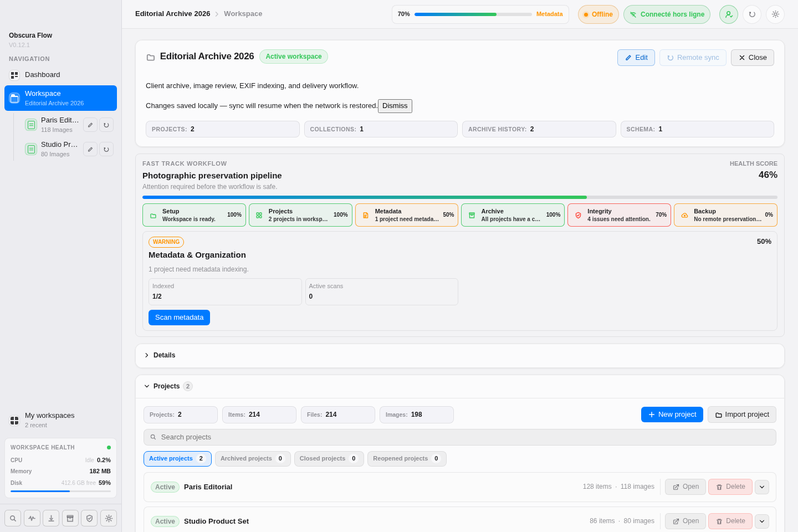The height and width of the screenshot is (532, 798).
Task: Click the Offline status badge
Action: pyautogui.click(x=598, y=14)
